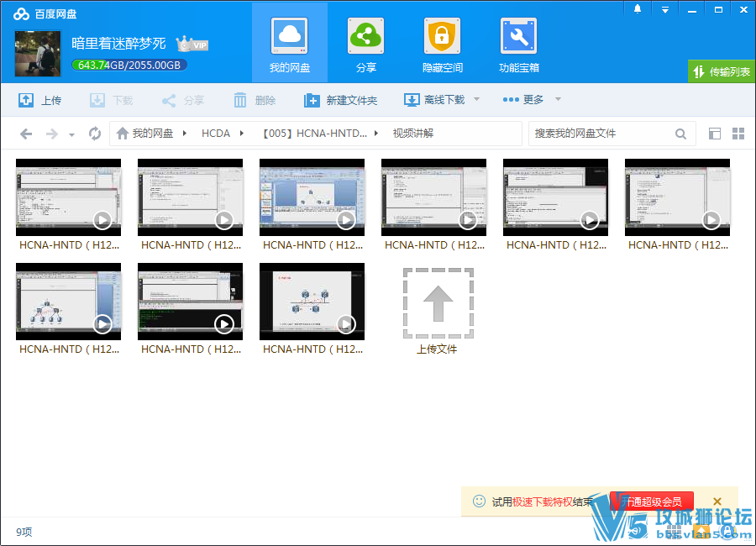Expand the arrow after 我的网盘 breadcrumb
The height and width of the screenshot is (546, 756).
(185, 133)
